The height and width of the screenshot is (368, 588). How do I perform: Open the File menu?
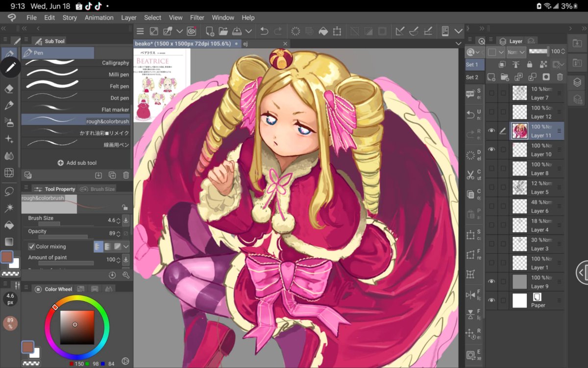[31, 17]
